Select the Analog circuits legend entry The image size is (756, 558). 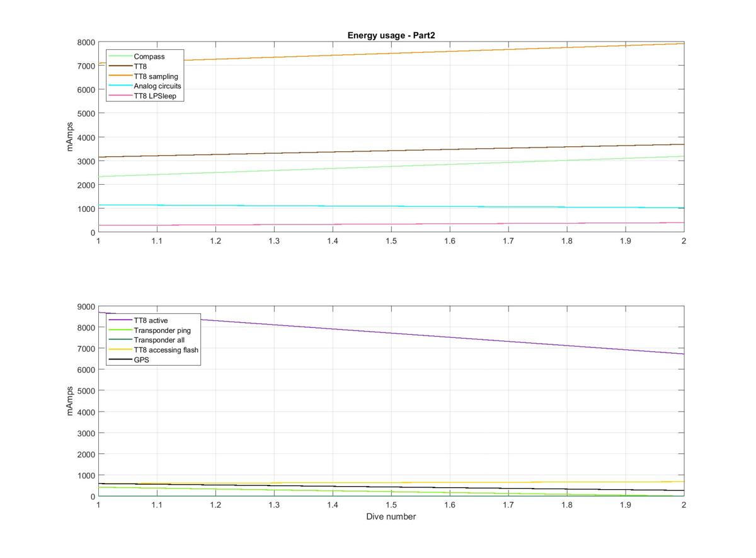(x=145, y=86)
